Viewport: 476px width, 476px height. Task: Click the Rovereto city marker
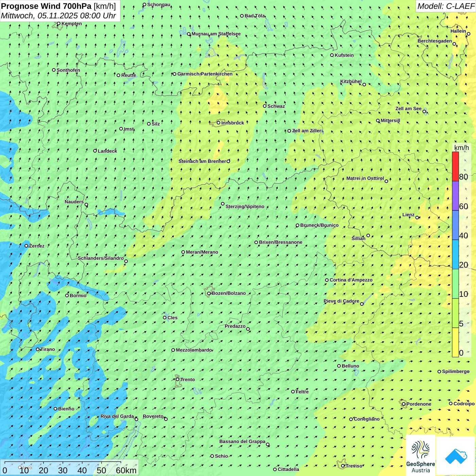pos(166,419)
